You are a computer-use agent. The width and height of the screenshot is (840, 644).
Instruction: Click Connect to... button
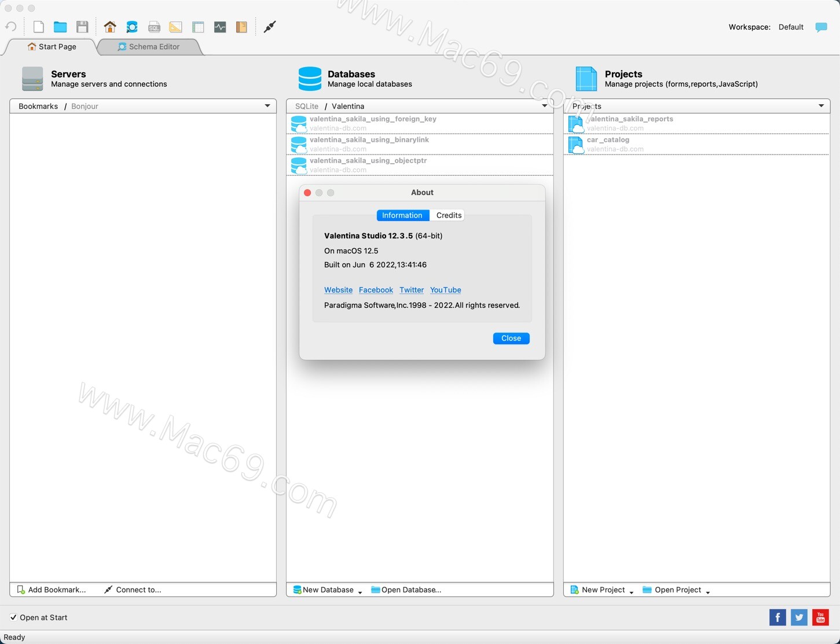click(133, 590)
